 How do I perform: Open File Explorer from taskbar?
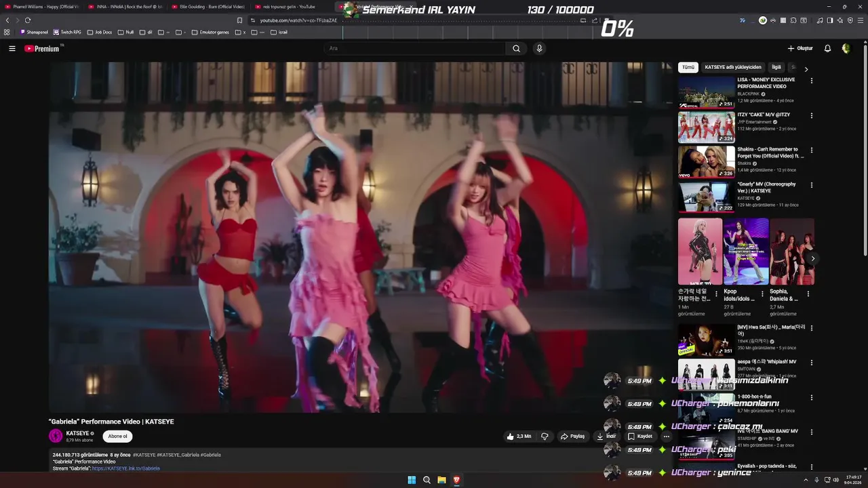pos(441,480)
